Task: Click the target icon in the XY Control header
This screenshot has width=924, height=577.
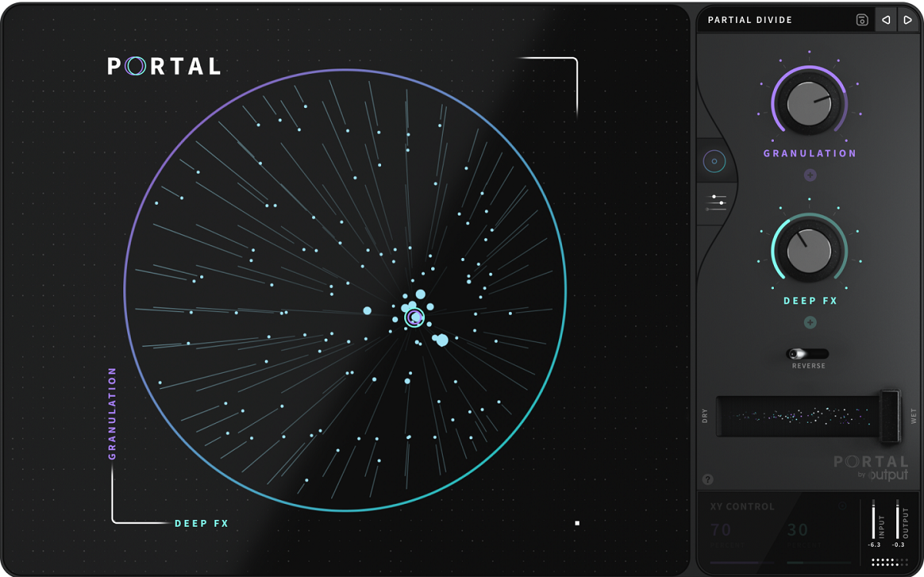Action: pyautogui.click(x=844, y=506)
